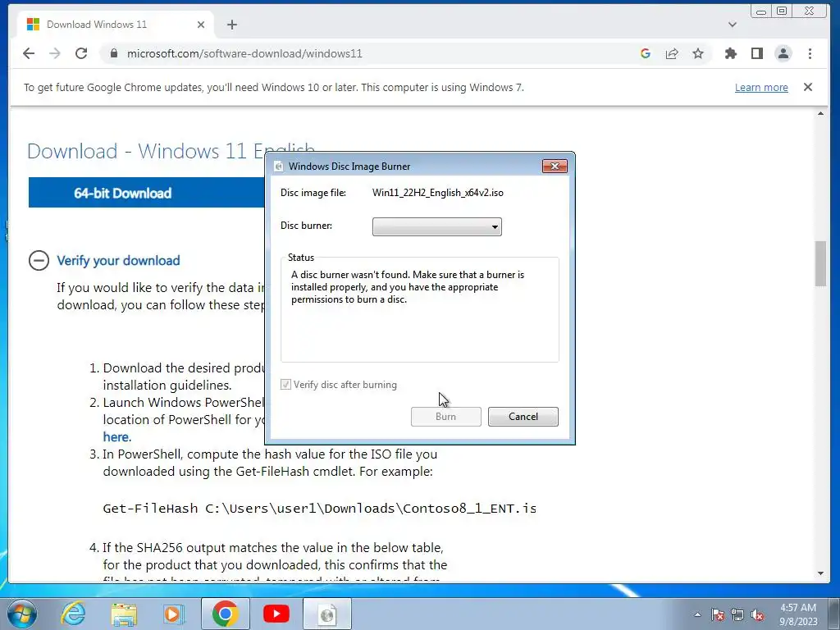Click the address bar URL

(x=244, y=53)
